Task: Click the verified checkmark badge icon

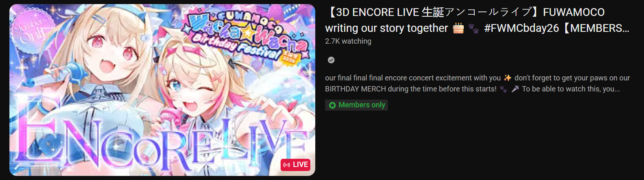Action: click(x=331, y=60)
